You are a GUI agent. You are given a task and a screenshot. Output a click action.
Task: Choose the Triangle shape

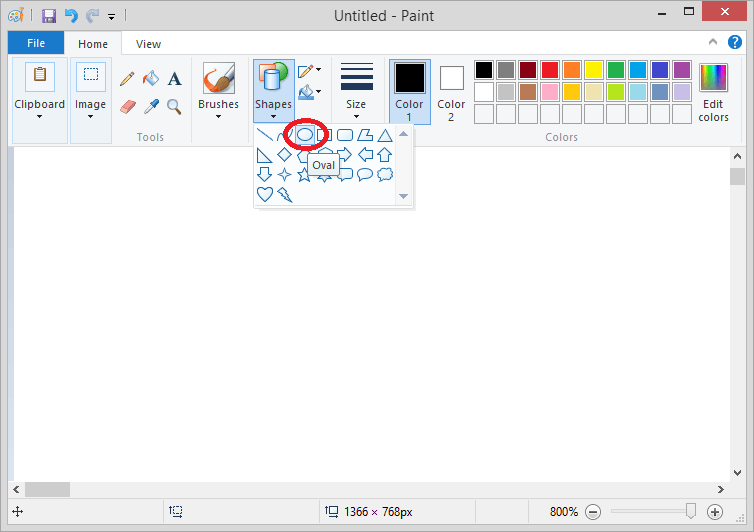coord(385,135)
